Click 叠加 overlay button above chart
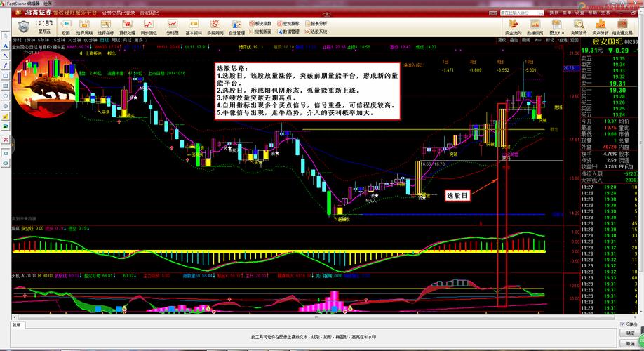 [x=514, y=40]
